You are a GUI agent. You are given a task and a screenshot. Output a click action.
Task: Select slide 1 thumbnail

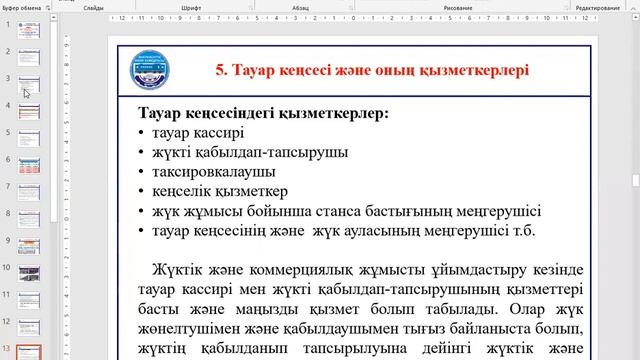pos(29,31)
